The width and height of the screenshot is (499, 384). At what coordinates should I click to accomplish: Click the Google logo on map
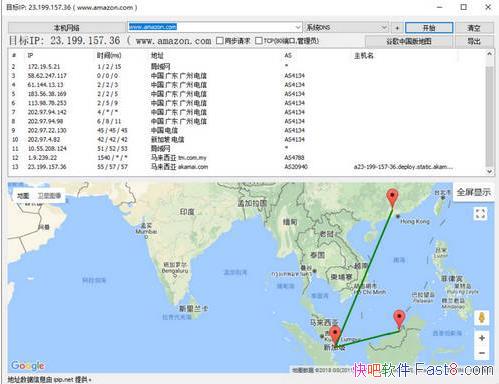[27, 366]
